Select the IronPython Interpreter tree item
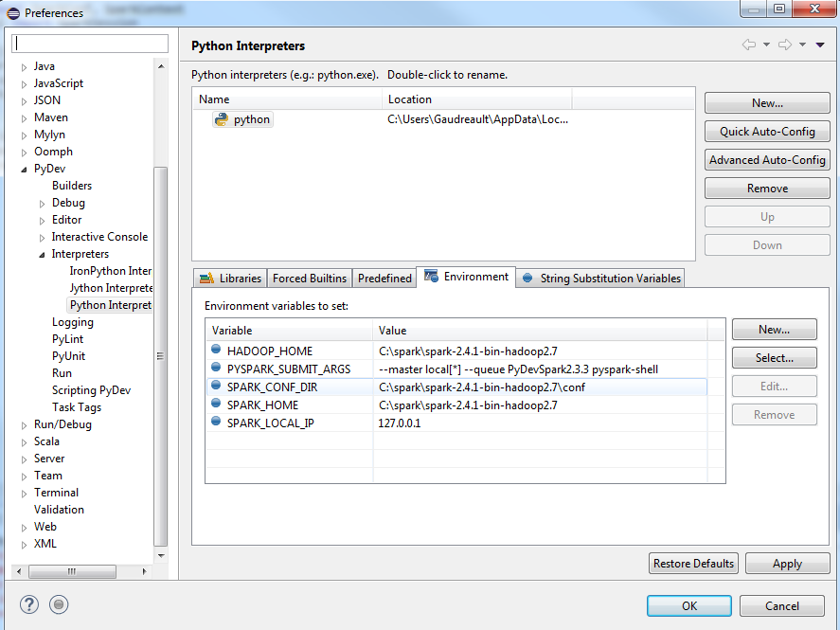The width and height of the screenshot is (840, 630). point(111,271)
